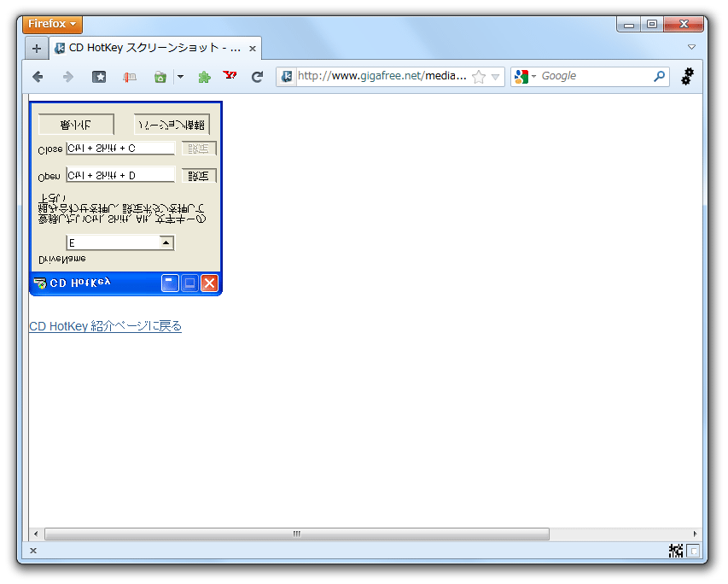The height and width of the screenshot is (584, 728).
Task: Go back with the Back arrow
Action: [38, 77]
